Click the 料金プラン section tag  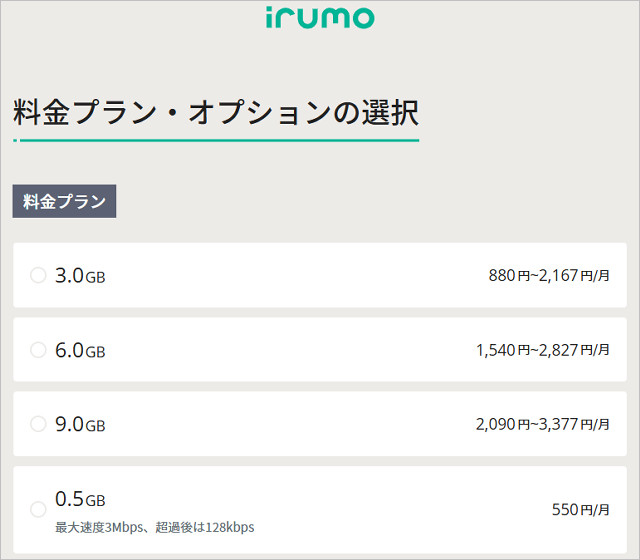(64, 201)
